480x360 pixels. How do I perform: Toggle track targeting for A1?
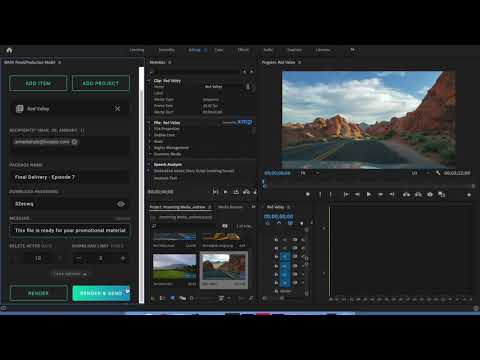285,266
